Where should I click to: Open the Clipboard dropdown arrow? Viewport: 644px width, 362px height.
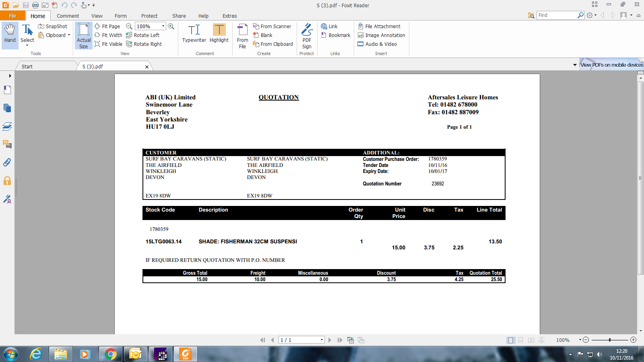pyautogui.click(x=69, y=35)
